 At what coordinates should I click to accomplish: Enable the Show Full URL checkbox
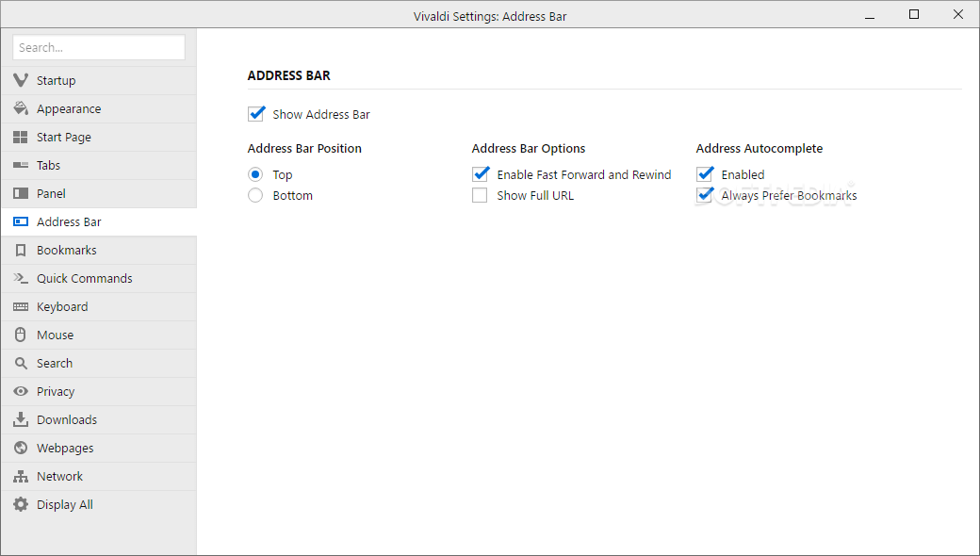point(480,195)
